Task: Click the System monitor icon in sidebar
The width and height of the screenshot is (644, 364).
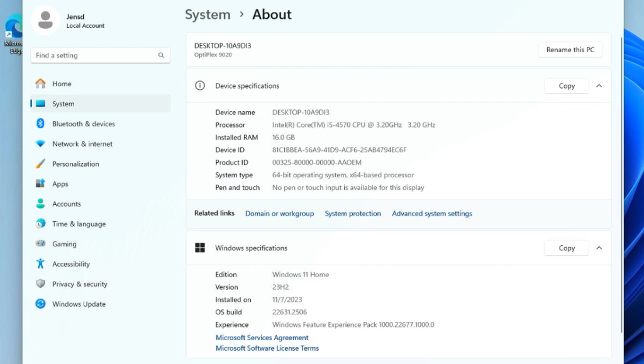Action: tap(40, 104)
